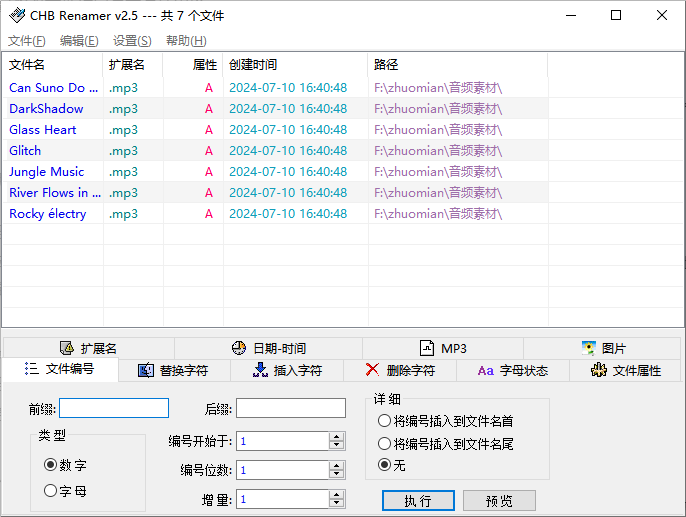Open the 文件(F) menu
The width and height of the screenshot is (686, 517).
(x=27, y=41)
